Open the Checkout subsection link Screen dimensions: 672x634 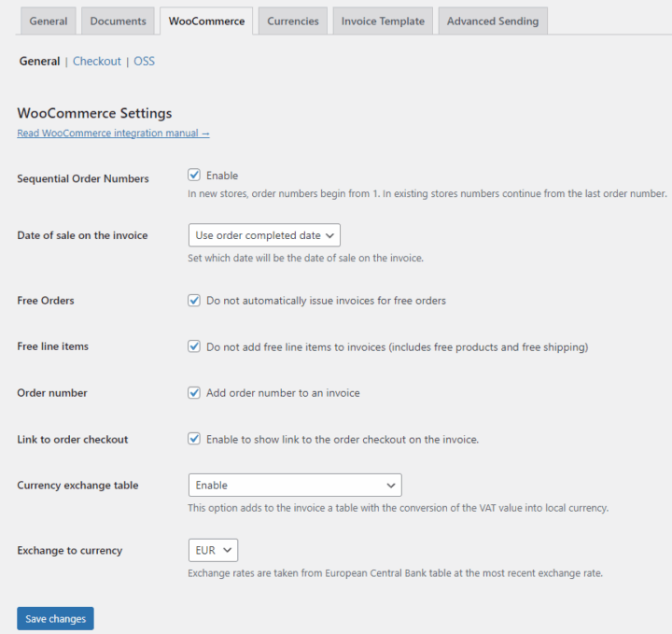click(x=97, y=62)
